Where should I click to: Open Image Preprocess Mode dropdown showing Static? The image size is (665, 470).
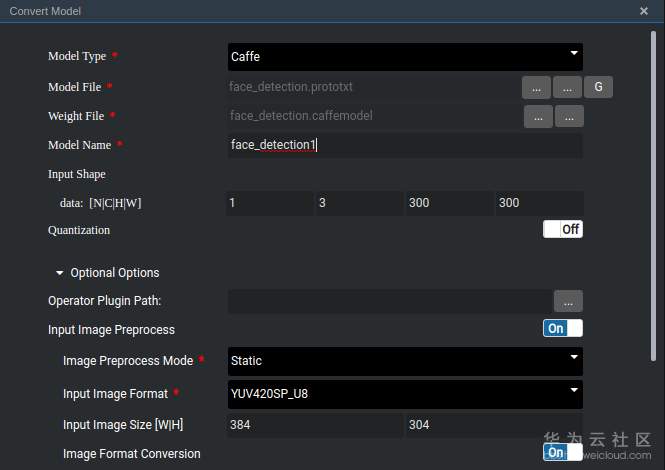405,361
